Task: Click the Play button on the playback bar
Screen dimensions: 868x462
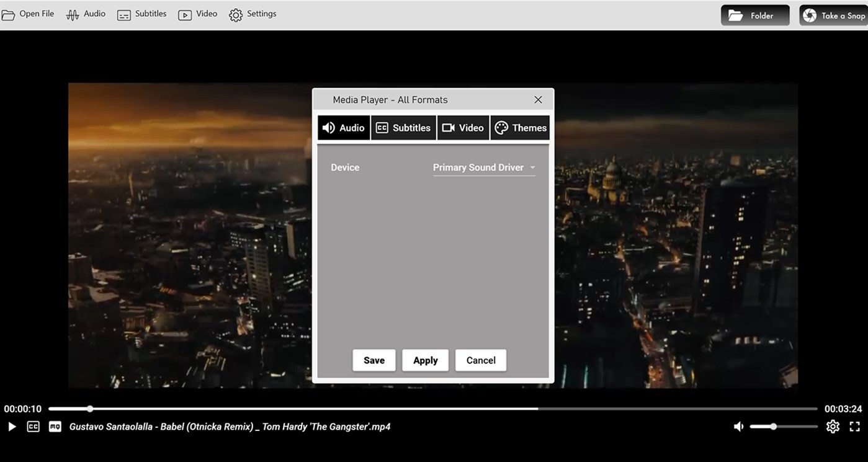Action: (11, 426)
